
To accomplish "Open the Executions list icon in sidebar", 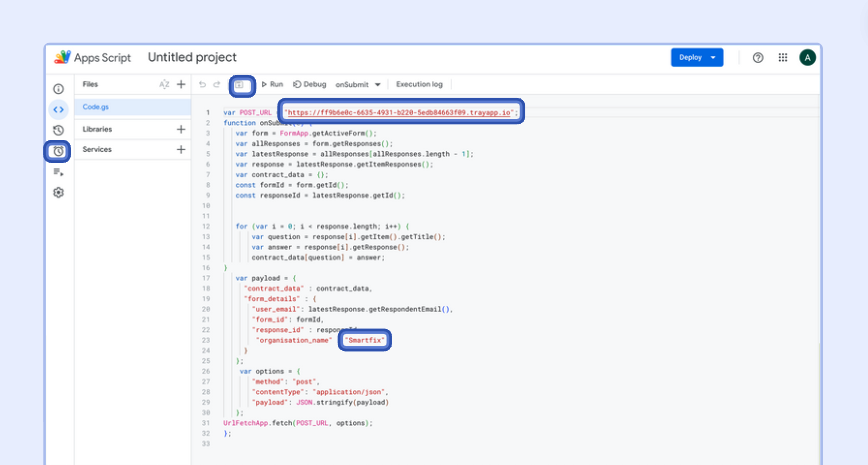I will 58,172.
